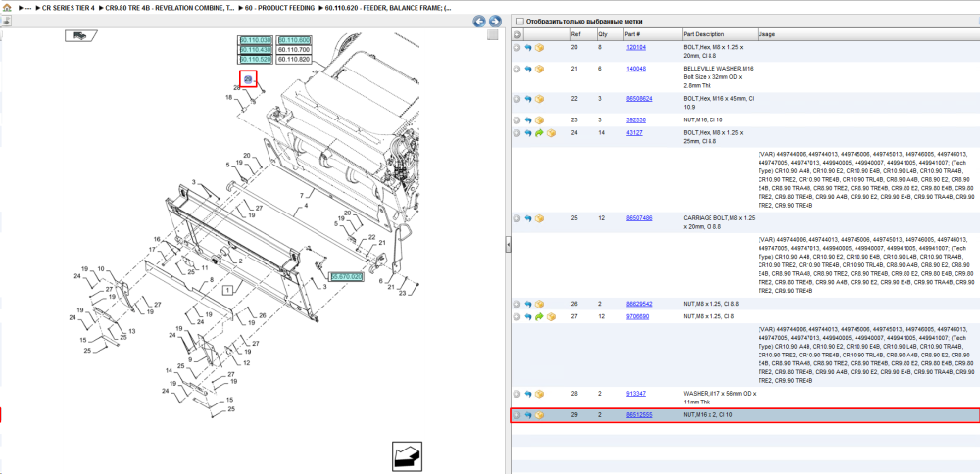Click the circle icon in Ref 21 row
Viewport: 980px width, 474px height.
(x=516, y=69)
